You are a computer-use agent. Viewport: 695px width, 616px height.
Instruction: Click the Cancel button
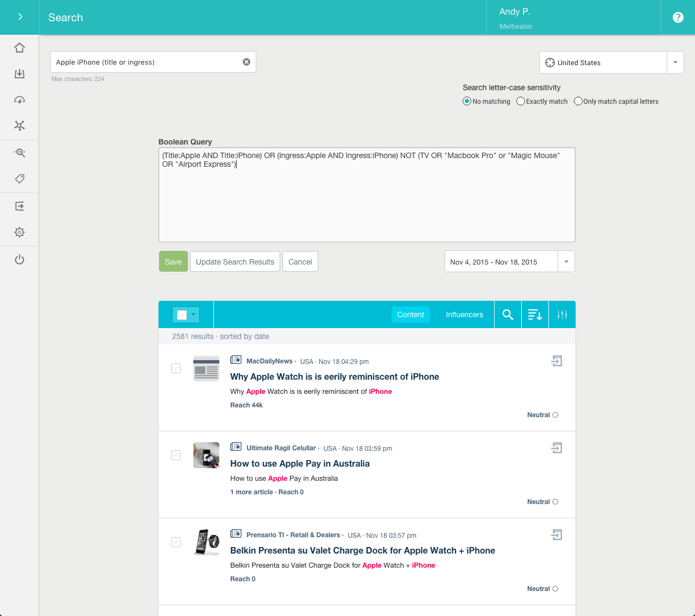pyautogui.click(x=300, y=261)
